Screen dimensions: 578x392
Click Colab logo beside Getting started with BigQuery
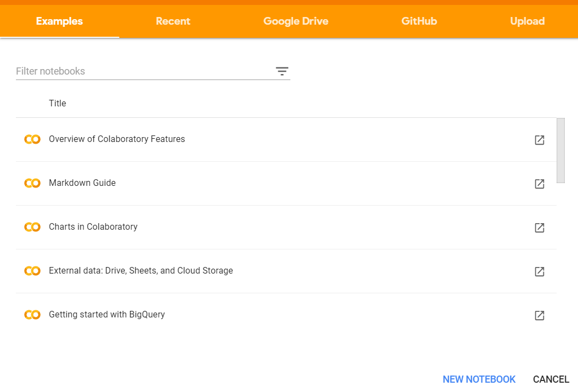(32, 314)
